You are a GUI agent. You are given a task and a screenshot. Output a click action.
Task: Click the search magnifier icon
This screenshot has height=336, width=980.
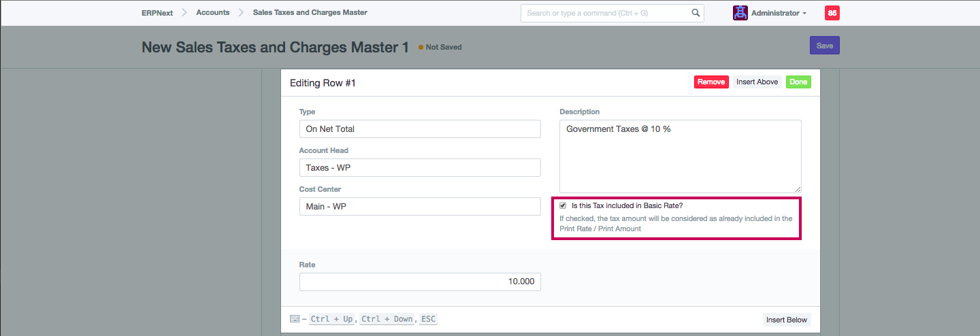coord(696,13)
